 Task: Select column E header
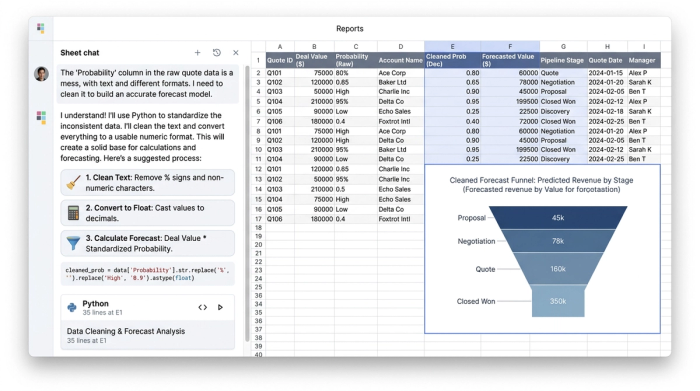[452, 46]
